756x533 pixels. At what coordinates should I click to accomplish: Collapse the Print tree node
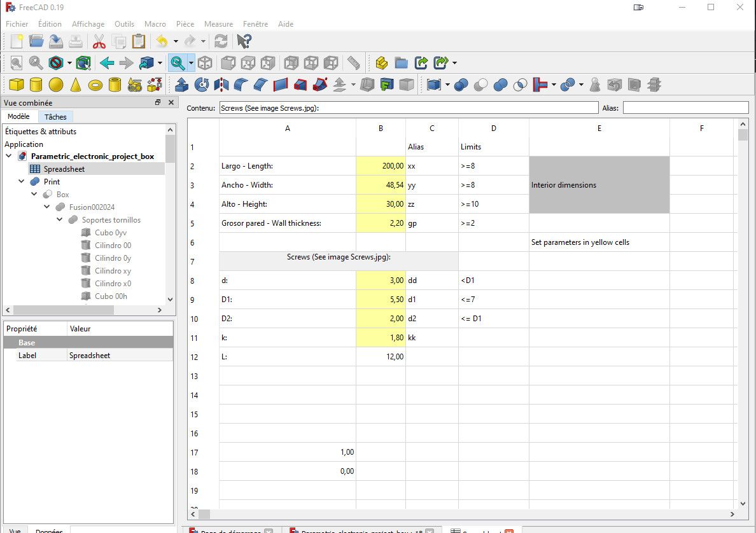tap(22, 182)
